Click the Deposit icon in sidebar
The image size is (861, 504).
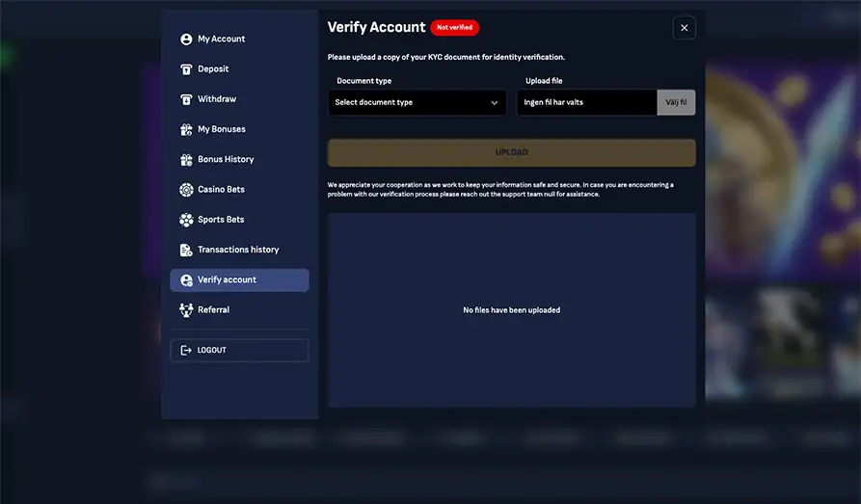tap(186, 69)
